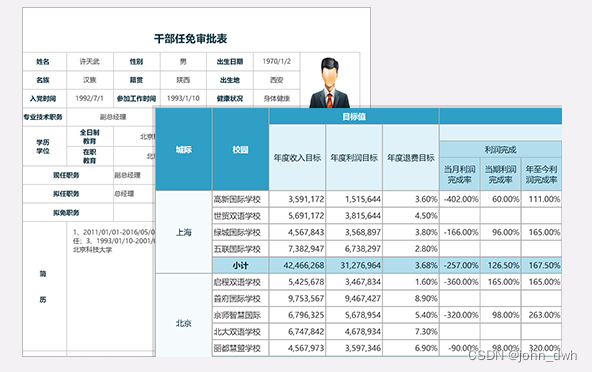Select the profit value 5,678,954
This screenshot has width=592, height=372.
click(x=354, y=315)
